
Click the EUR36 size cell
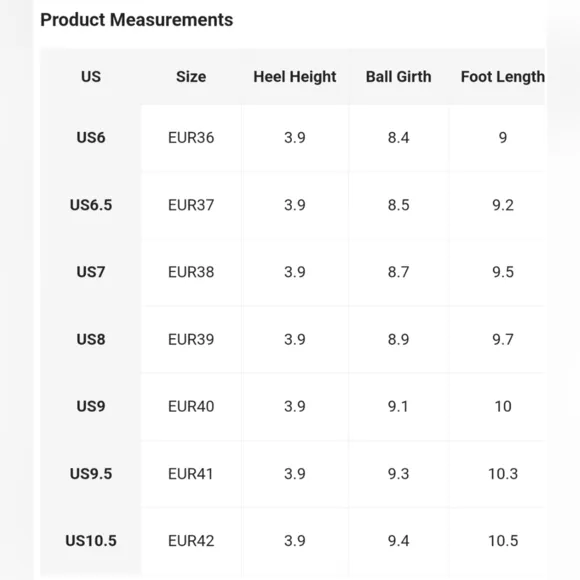click(x=191, y=138)
